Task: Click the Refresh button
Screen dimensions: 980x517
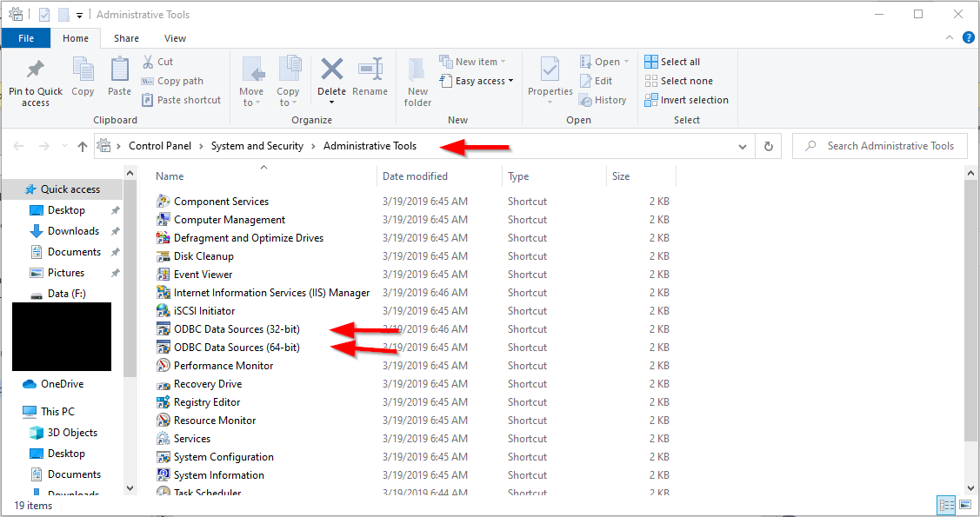Action: pyautogui.click(x=769, y=147)
